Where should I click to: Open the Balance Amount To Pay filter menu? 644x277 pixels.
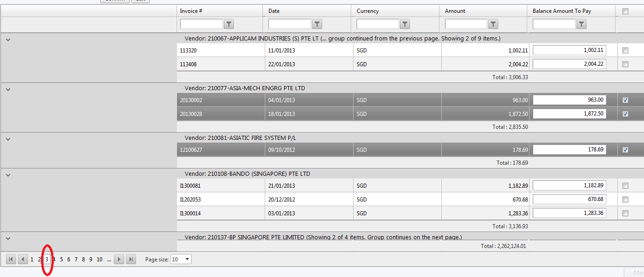[581, 24]
